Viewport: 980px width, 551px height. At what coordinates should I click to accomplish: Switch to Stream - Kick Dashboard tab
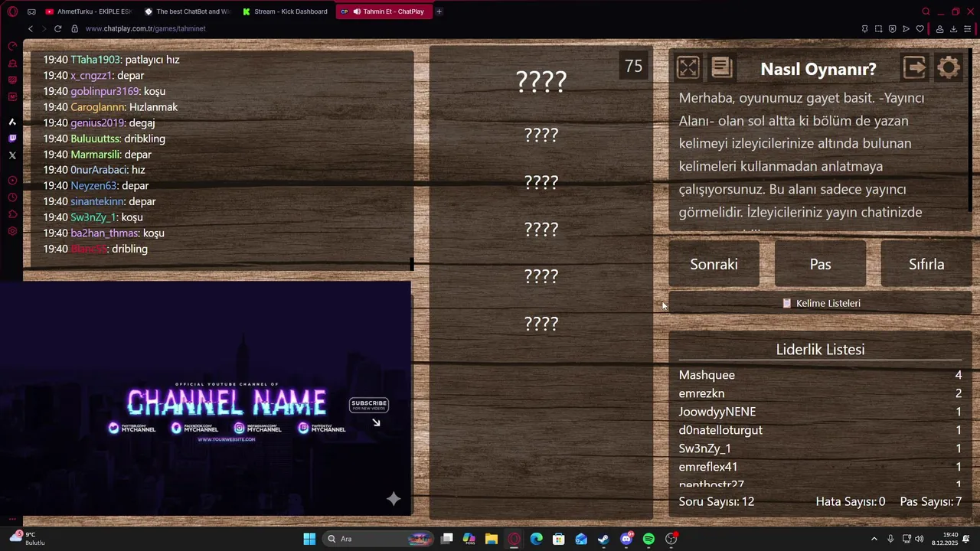coord(286,11)
